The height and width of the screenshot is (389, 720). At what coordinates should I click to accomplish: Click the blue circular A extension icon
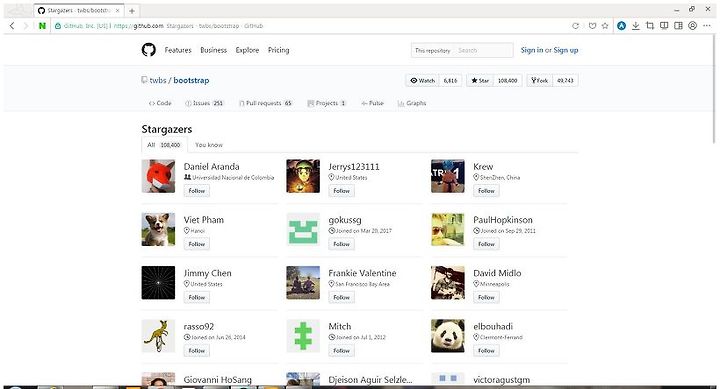click(x=621, y=26)
